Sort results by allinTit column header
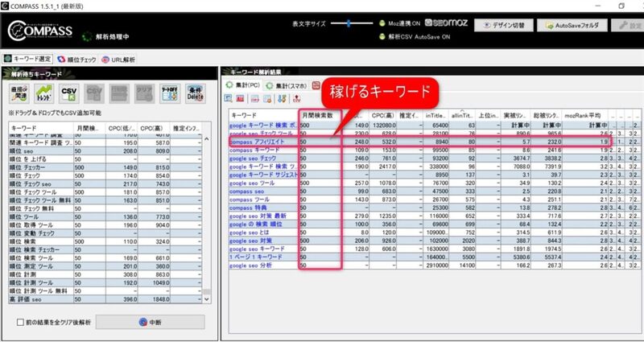This screenshot has height=342, width=644. click(x=463, y=115)
